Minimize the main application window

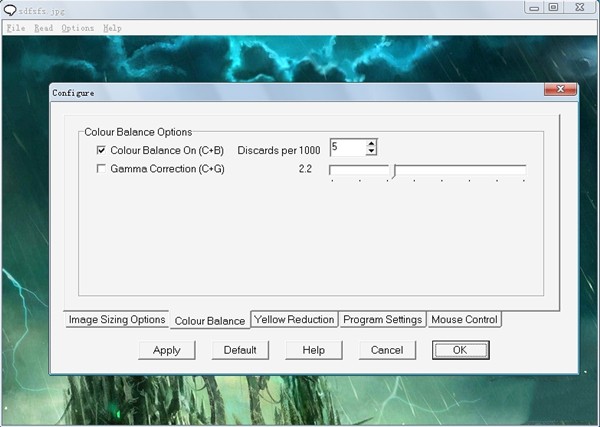click(x=531, y=7)
